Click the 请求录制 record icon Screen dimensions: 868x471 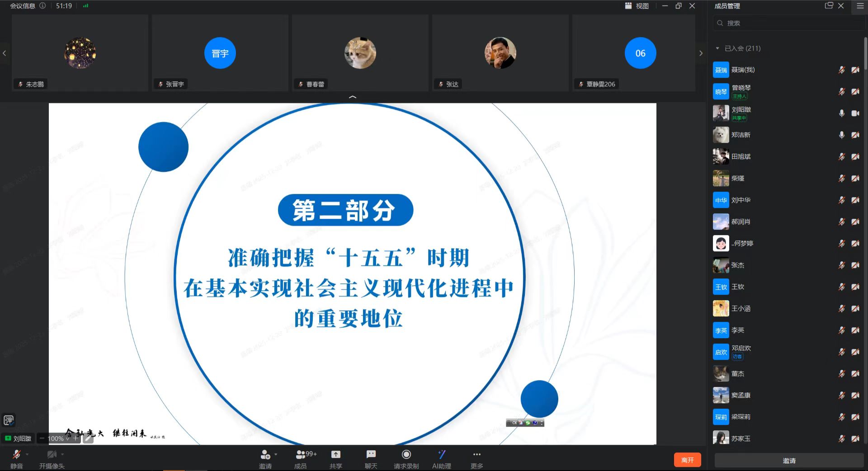(406, 455)
